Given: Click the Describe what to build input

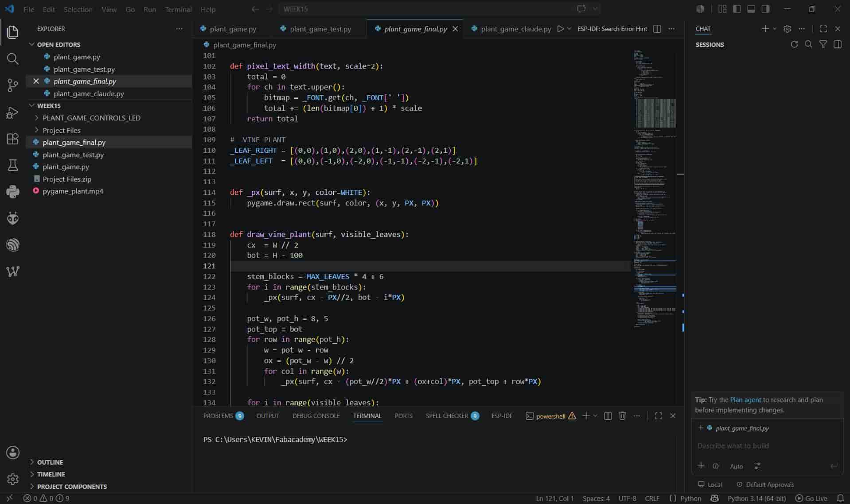Looking at the screenshot, I should pyautogui.click(x=767, y=446).
